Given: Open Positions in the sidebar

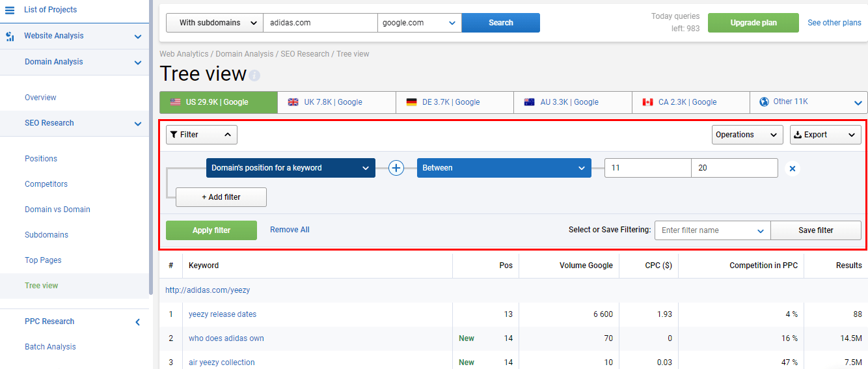Looking at the screenshot, I should tap(41, 159).
